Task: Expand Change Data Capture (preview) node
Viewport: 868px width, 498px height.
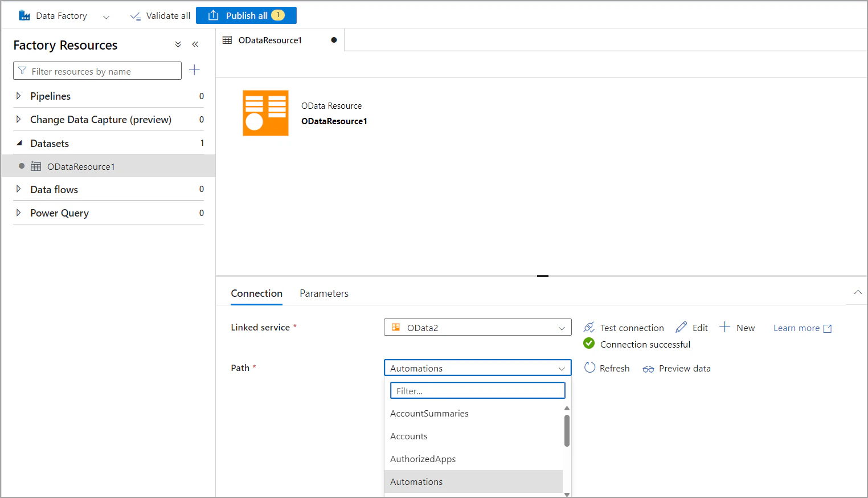Action: [18, 119]
